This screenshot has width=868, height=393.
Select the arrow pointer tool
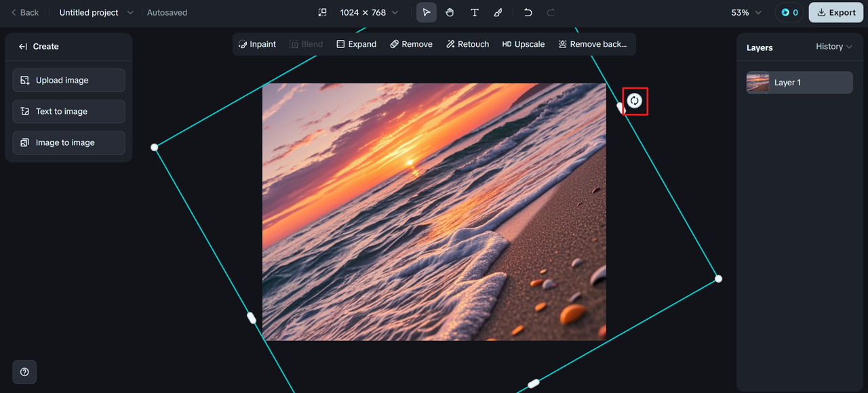(426, 13)
